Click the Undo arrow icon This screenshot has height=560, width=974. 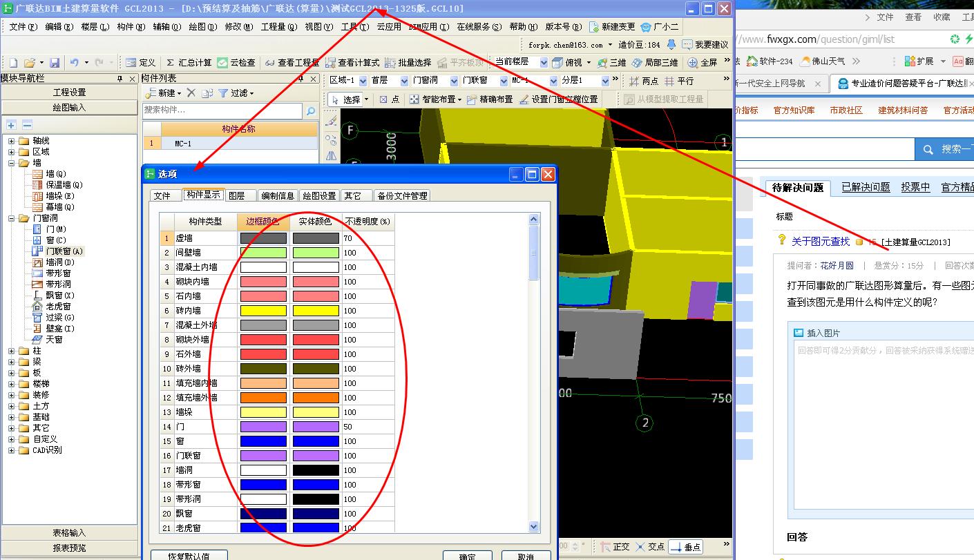(74, 63)
